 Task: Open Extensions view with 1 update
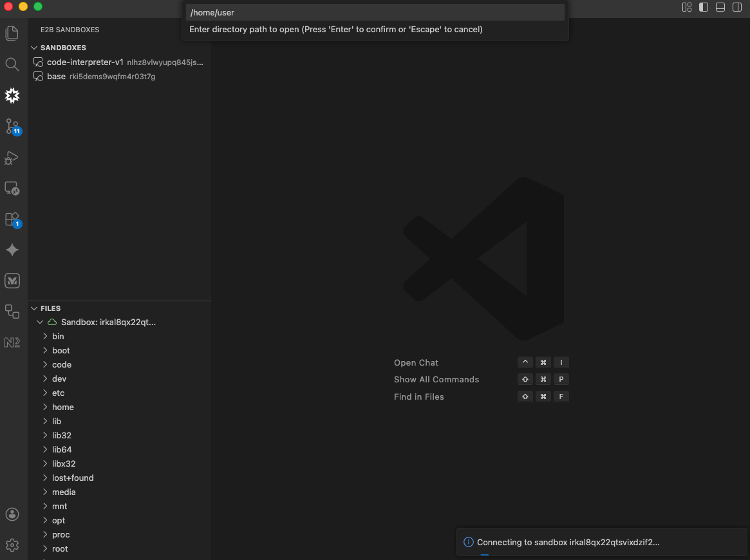pyautogui.click(x=13, y=219)
